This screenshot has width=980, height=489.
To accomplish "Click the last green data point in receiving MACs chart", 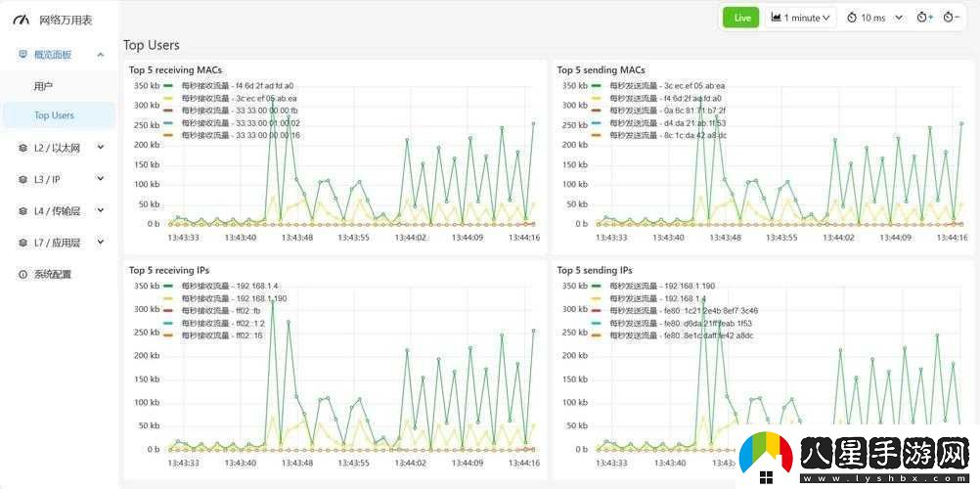I will pyautogui.click(x=533, y=123).
